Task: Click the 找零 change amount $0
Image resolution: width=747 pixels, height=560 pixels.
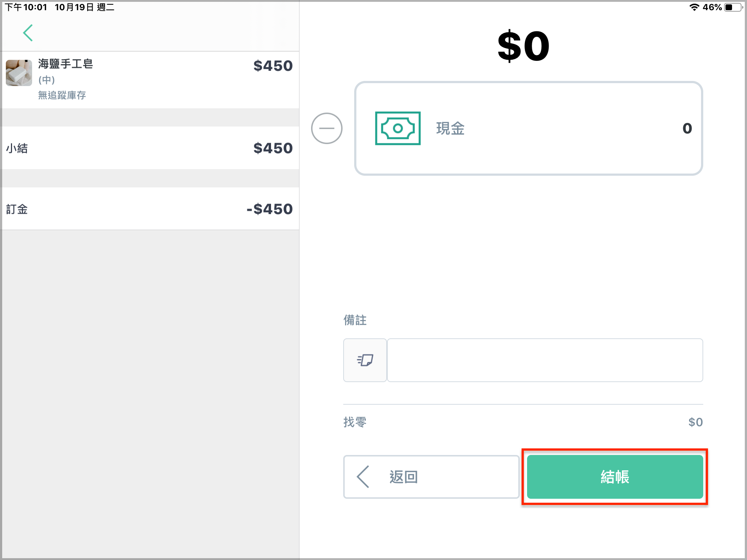Action: tap(695, 422)
